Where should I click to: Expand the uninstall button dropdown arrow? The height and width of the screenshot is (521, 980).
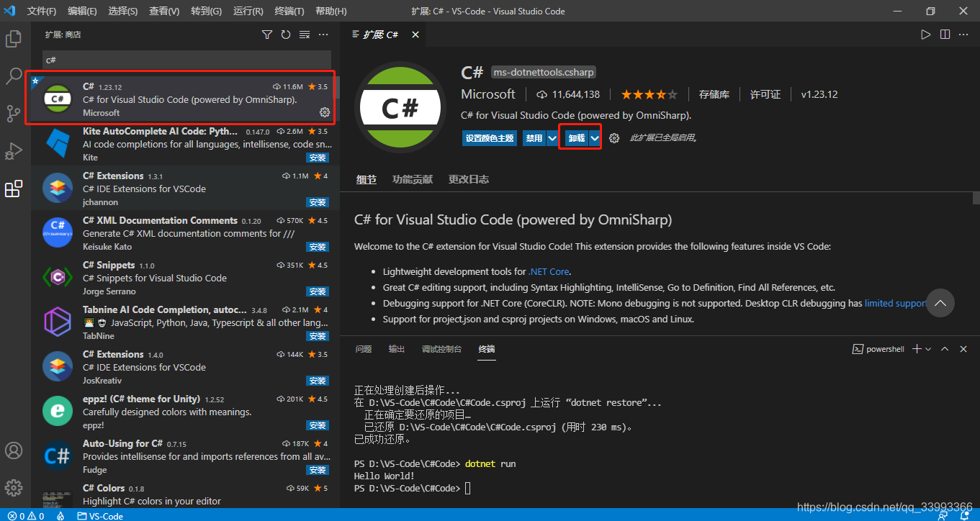click(595, 138)
